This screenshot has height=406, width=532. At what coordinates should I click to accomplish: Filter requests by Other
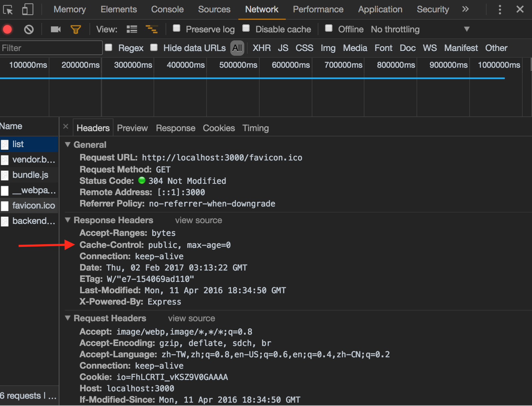pyautogui.click(x=496, y=48)
